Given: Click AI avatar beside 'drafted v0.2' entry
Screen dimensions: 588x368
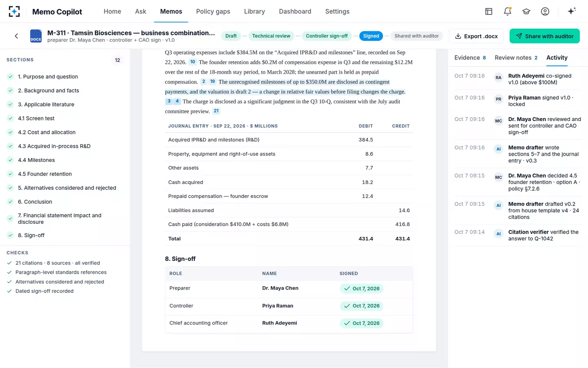Looking at the screenshot, I should [499, 206].
